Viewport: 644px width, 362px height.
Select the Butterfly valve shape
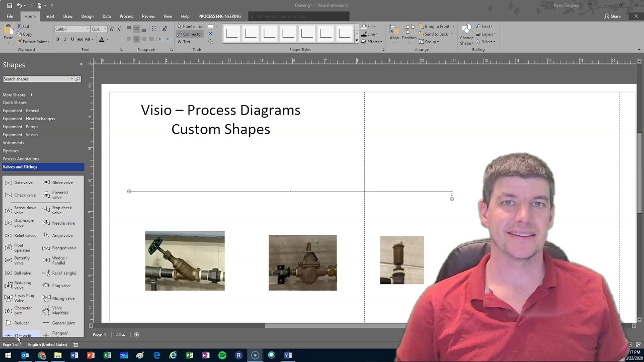coord(19,260)
